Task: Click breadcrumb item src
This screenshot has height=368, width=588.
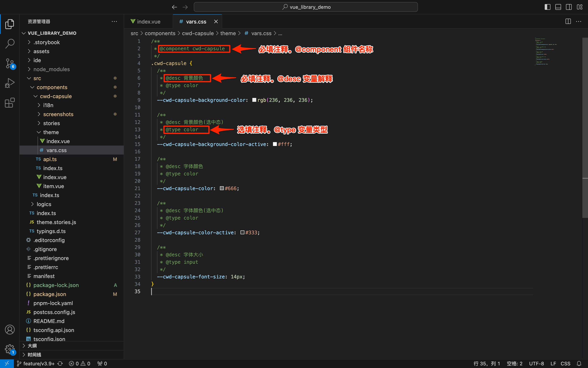Action: (134, 33)
